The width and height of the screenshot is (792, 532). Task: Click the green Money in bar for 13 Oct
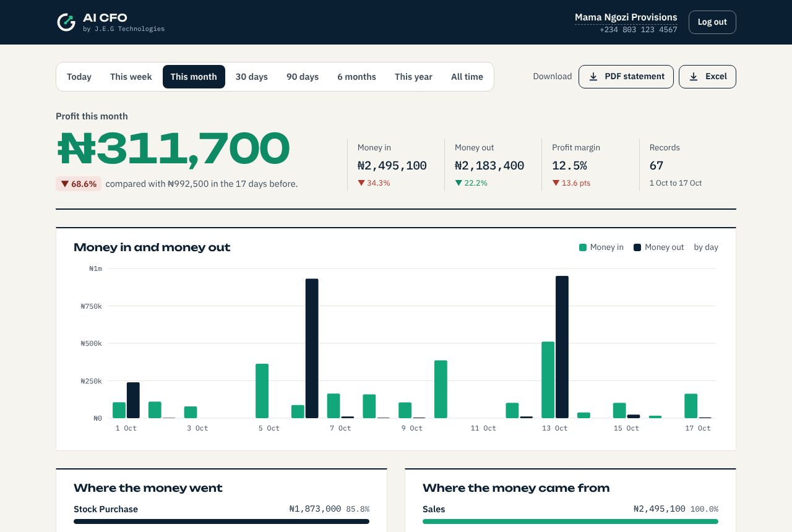click(x=548, y=380)
